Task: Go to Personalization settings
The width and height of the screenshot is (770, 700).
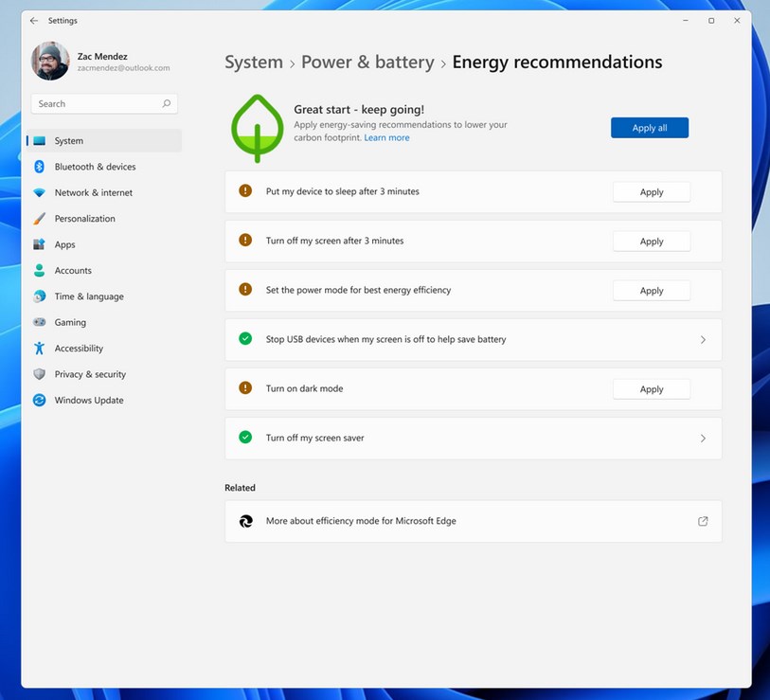Action: tap(85, 219)
